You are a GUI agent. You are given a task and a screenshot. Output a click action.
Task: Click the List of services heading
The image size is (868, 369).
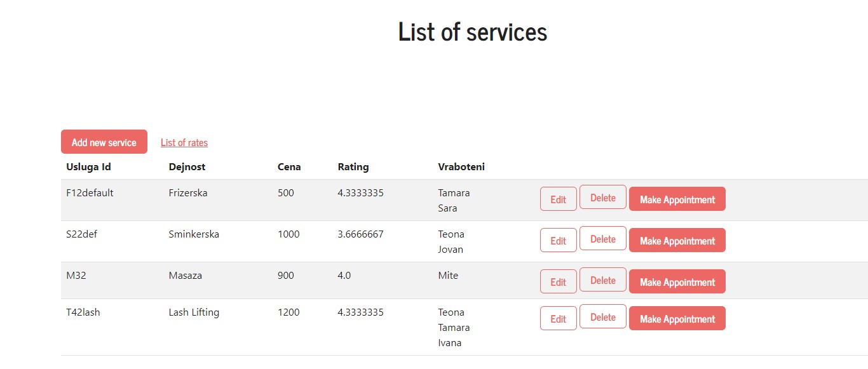[472, 32]
